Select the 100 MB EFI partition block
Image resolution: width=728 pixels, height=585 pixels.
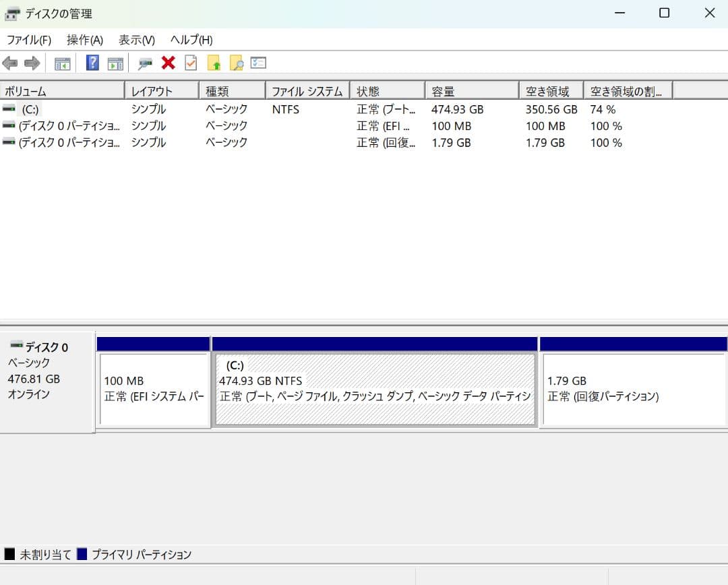[154, 389]
